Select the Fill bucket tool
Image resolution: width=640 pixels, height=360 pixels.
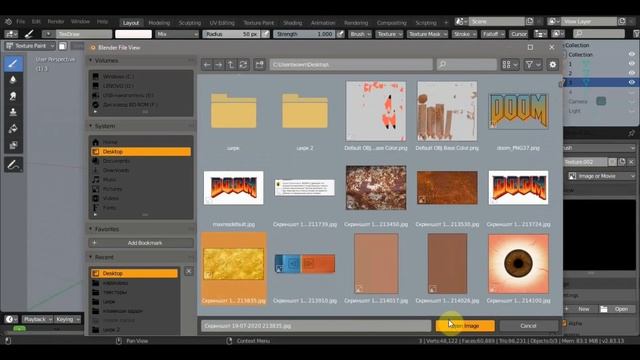click(x=13, y=129)
